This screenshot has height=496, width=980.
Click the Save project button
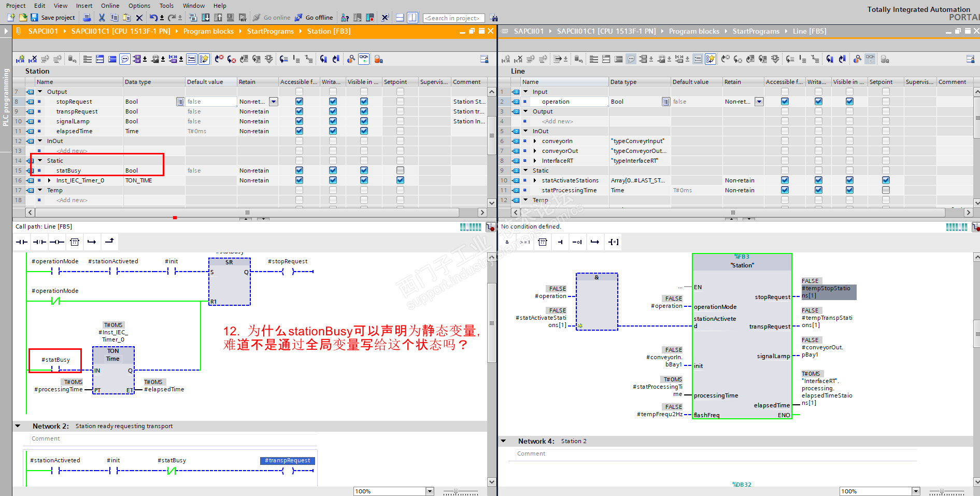[52, 18]
